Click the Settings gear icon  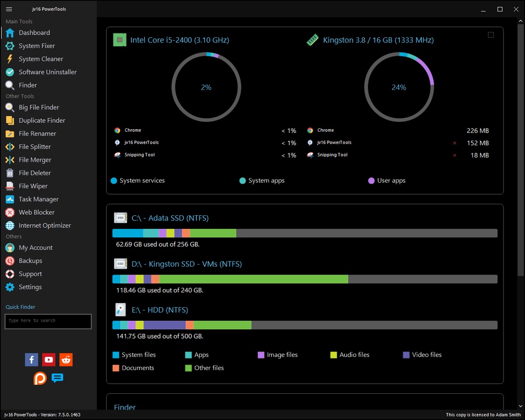tap(10, 287)
